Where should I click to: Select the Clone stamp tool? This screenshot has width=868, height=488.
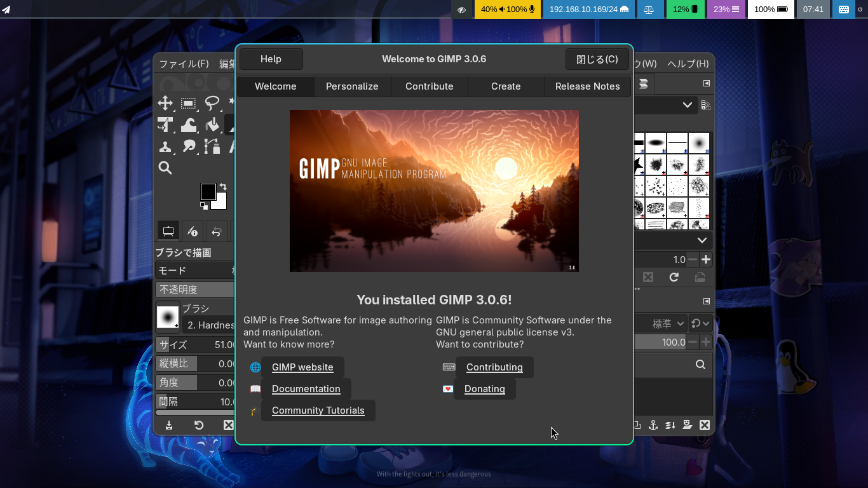tap(165, 147)
